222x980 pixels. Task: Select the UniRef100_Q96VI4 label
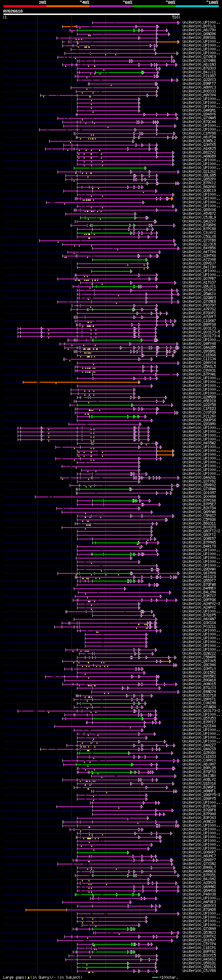click(x=199, y=363)
